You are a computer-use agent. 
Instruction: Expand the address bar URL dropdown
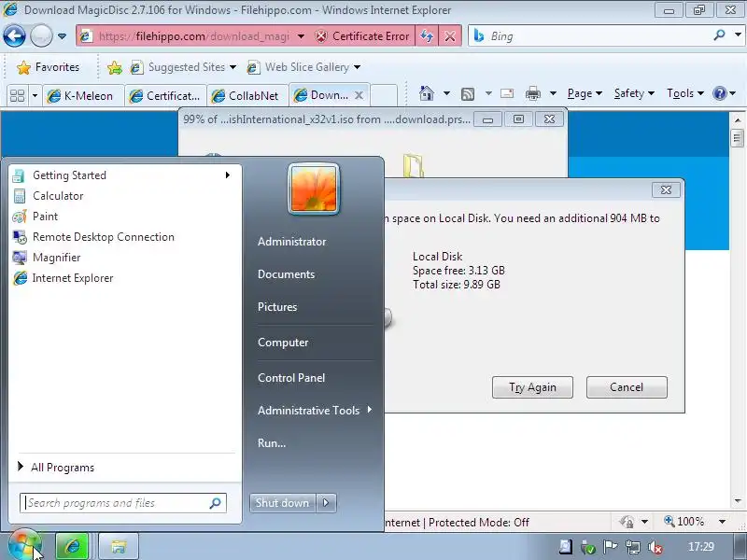point(301,36)
